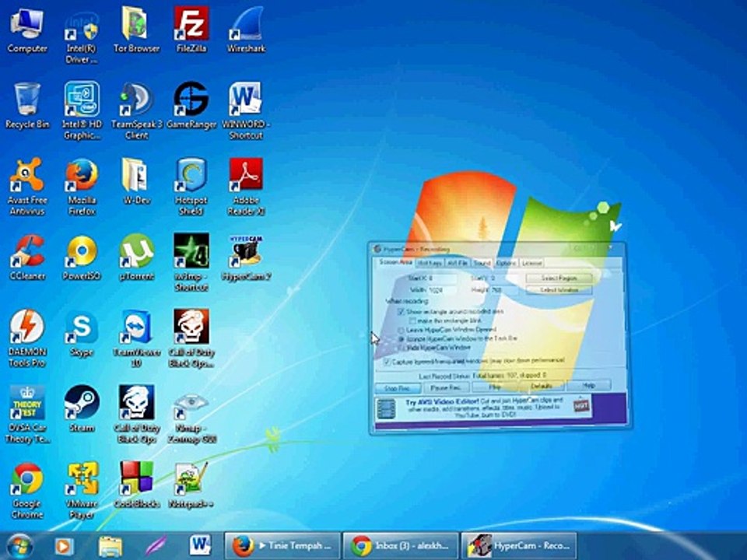Click the Start X input field
This screenshot has width=747, height=560.
coord(442,278)
